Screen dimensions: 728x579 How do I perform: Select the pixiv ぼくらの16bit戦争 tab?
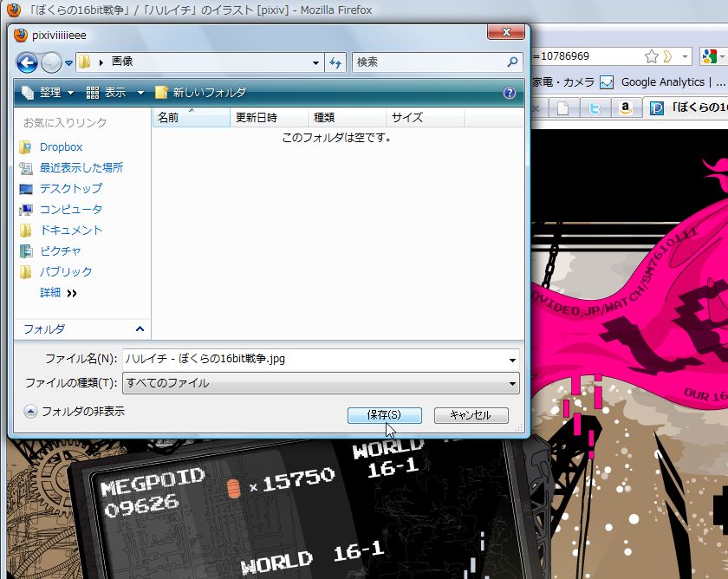686,107
